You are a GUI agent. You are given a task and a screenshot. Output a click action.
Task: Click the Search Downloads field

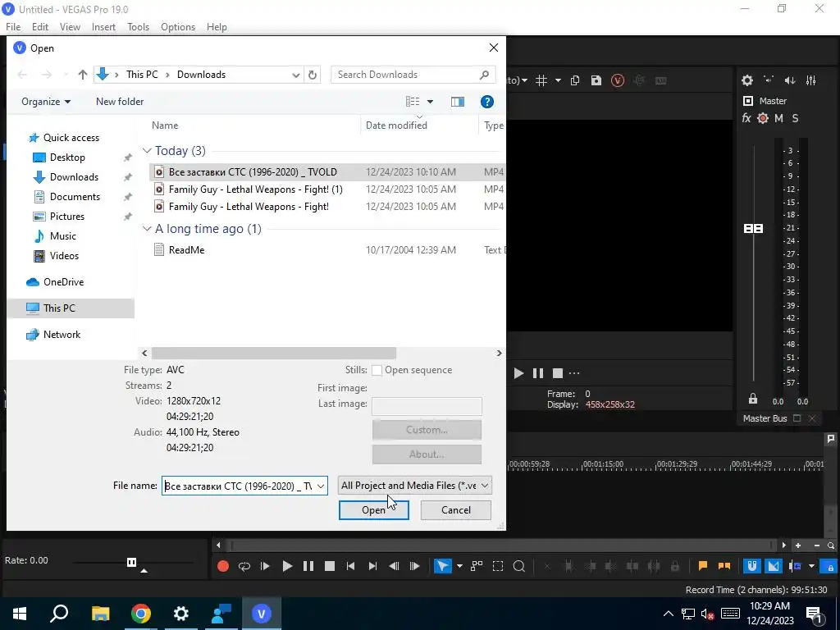click(x=413, y=75)
